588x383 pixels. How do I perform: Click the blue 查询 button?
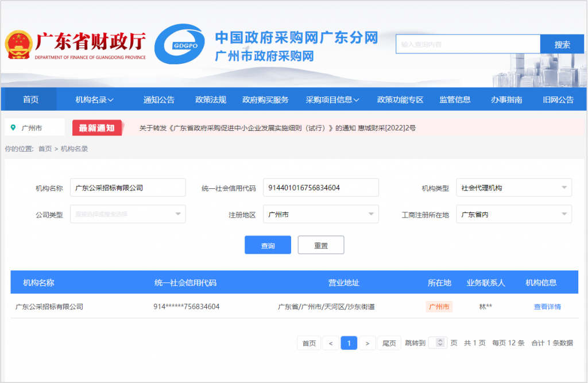pyautogui.click(x=268, y=245)
